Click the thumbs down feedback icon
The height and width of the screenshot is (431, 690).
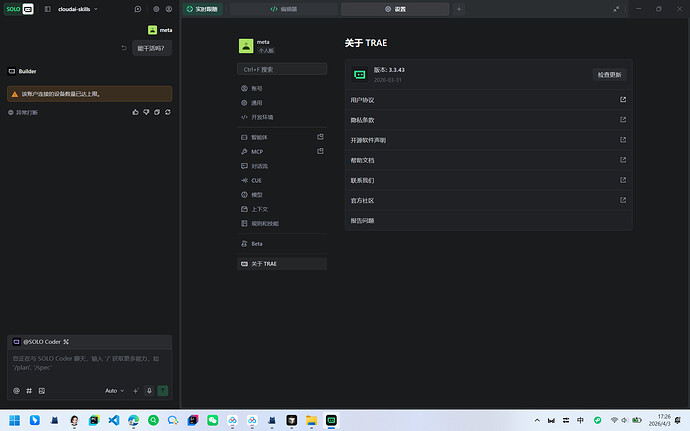(x=145, y=113)
